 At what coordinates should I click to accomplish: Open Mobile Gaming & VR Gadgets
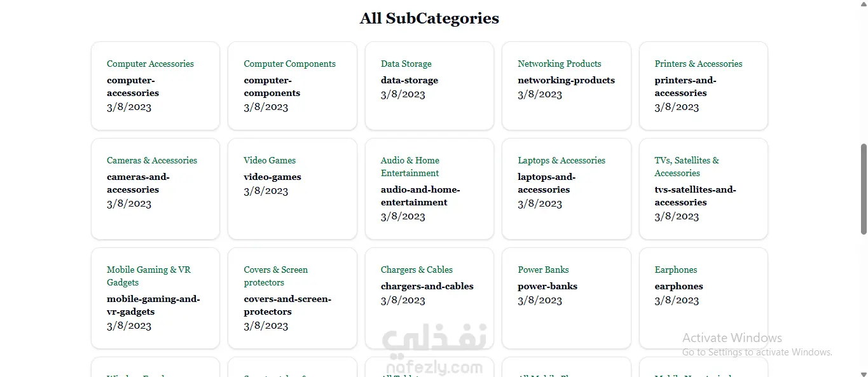[x=149, y=276]
